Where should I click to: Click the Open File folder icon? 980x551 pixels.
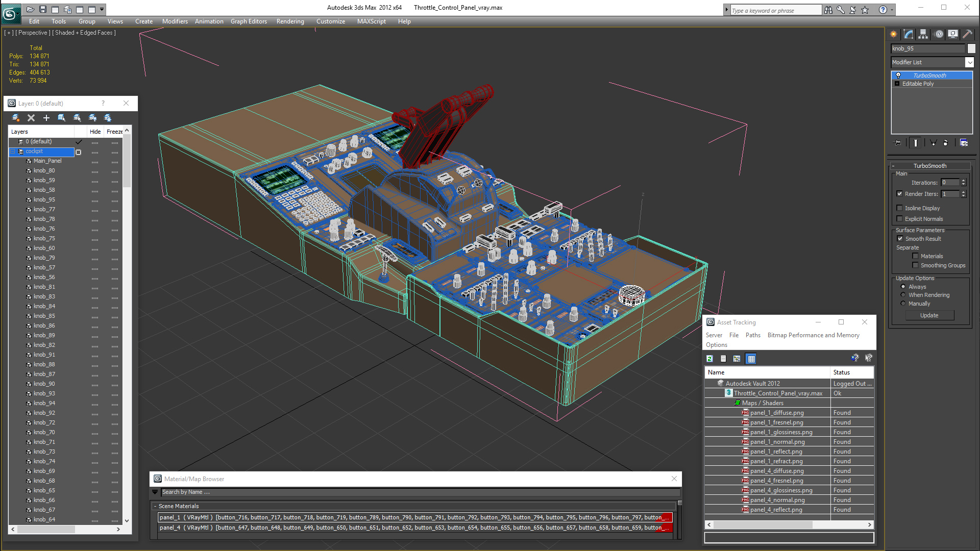tap(31, 9)
